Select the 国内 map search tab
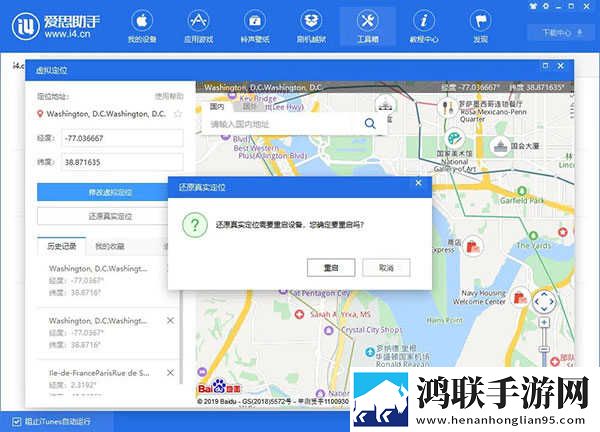 coord(217,106)
